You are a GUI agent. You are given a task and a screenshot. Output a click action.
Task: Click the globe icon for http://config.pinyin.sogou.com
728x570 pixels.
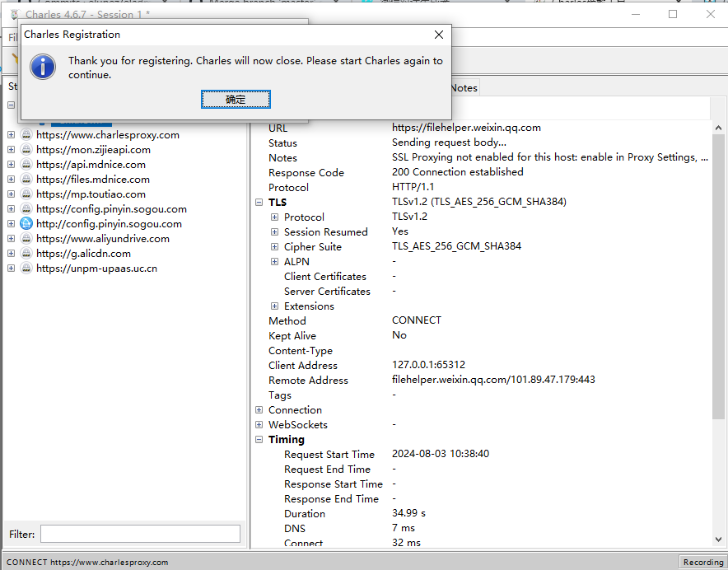click(26, 224)
